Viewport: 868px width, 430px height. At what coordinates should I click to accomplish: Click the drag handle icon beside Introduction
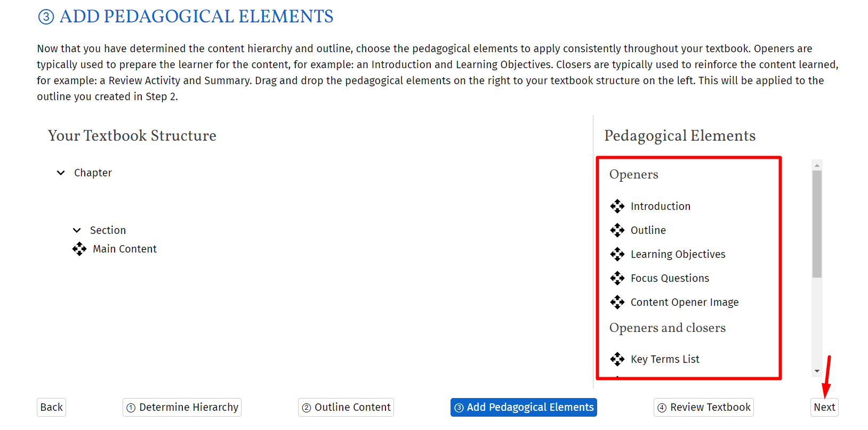click(617, 206)
